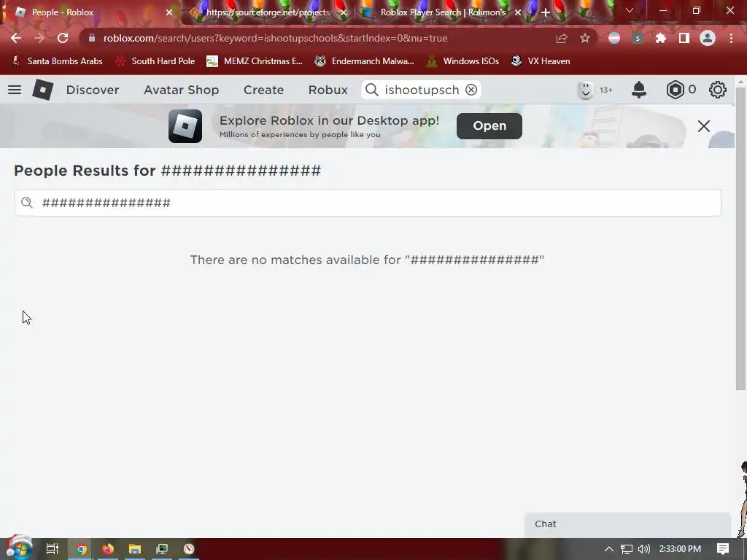Toggle the Chrome side panel
Image resolution: width=747 pixels, height=560 pixels.
684,38
